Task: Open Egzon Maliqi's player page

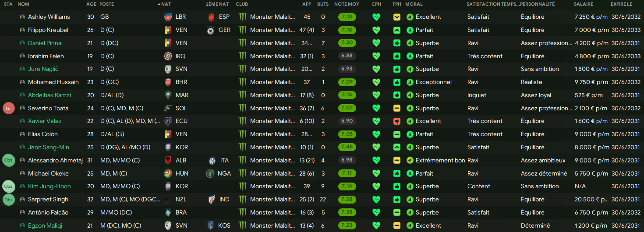Action: coord(45,225)
